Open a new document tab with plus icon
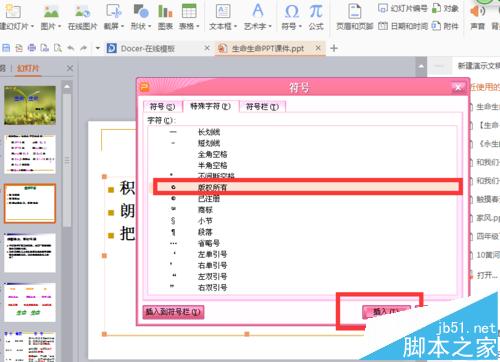 tap(334, 49)
